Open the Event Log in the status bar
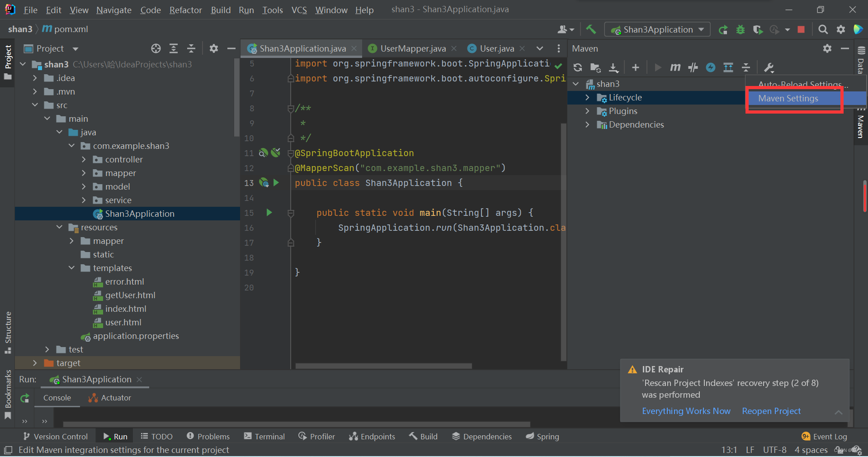 point(825,437)
